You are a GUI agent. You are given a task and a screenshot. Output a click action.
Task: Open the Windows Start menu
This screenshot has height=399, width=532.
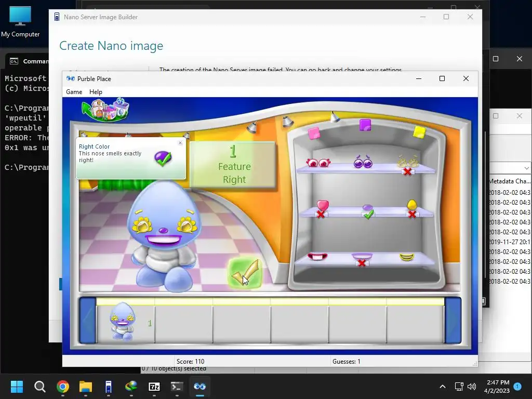coord(17,387)
